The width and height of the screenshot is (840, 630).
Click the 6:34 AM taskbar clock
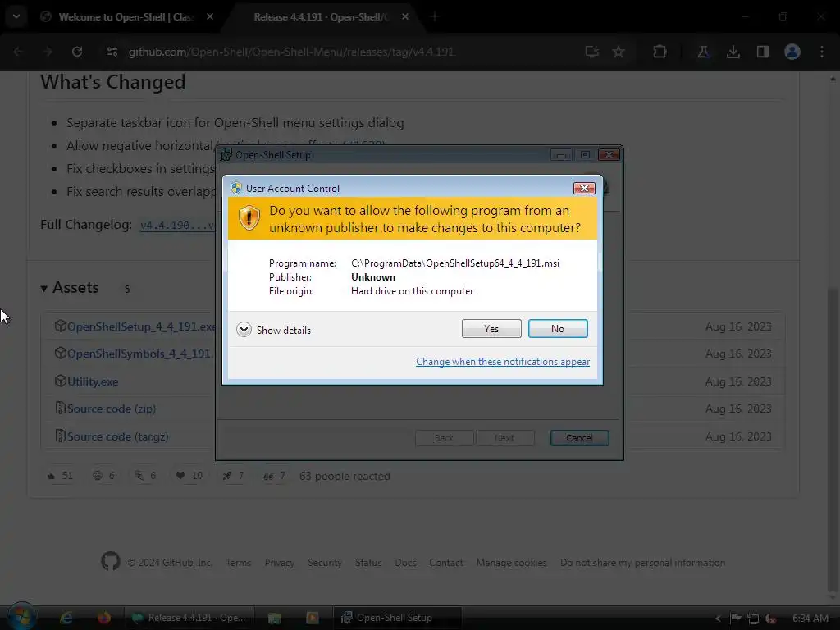coord(810,619)
